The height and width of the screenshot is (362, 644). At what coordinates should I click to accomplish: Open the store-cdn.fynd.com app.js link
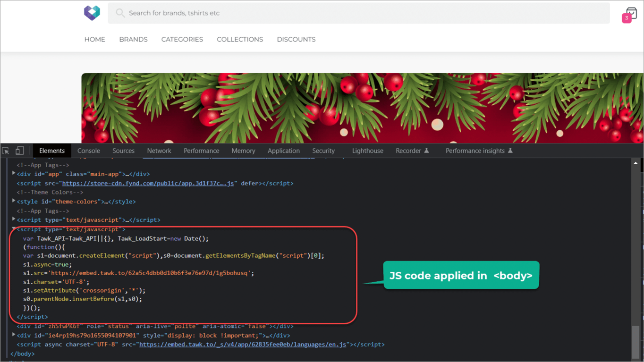[148, 183]
